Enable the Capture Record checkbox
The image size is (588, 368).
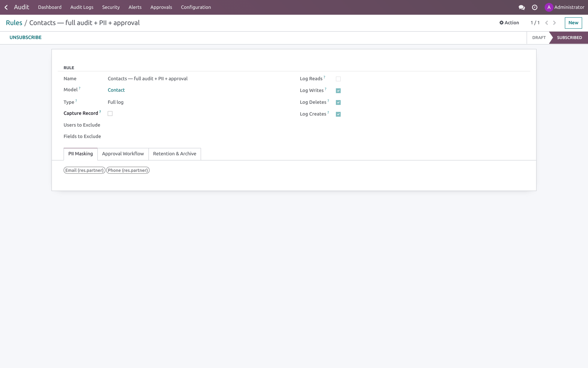tap(110, 113)
